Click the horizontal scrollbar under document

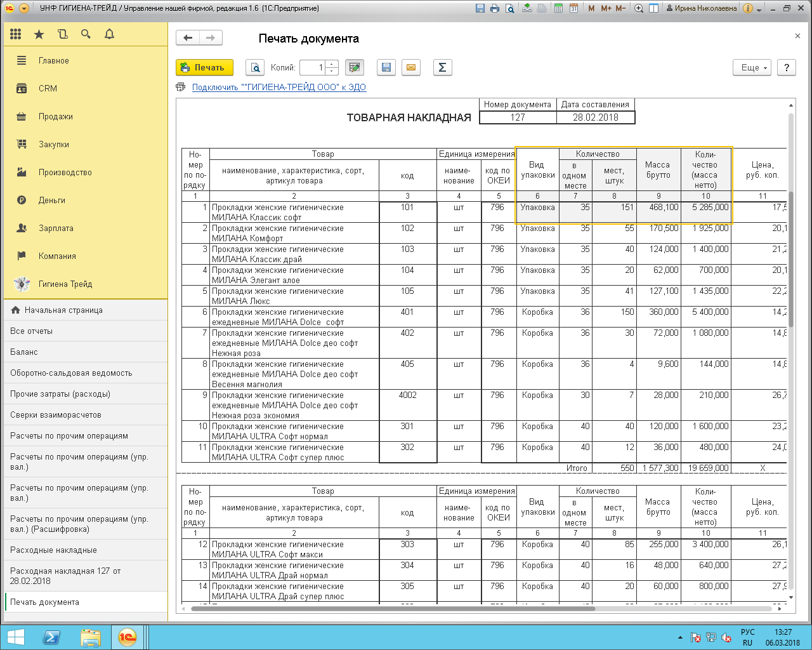(x=393, y=609)
